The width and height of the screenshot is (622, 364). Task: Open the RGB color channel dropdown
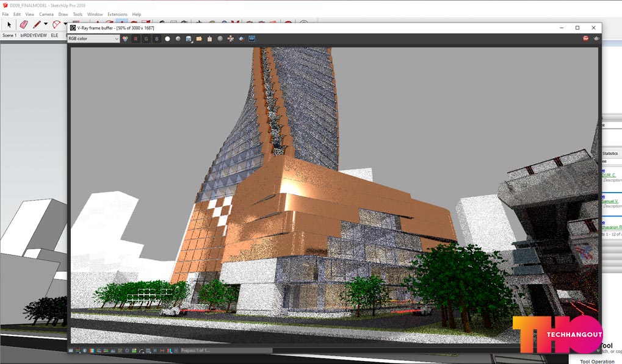93,39
